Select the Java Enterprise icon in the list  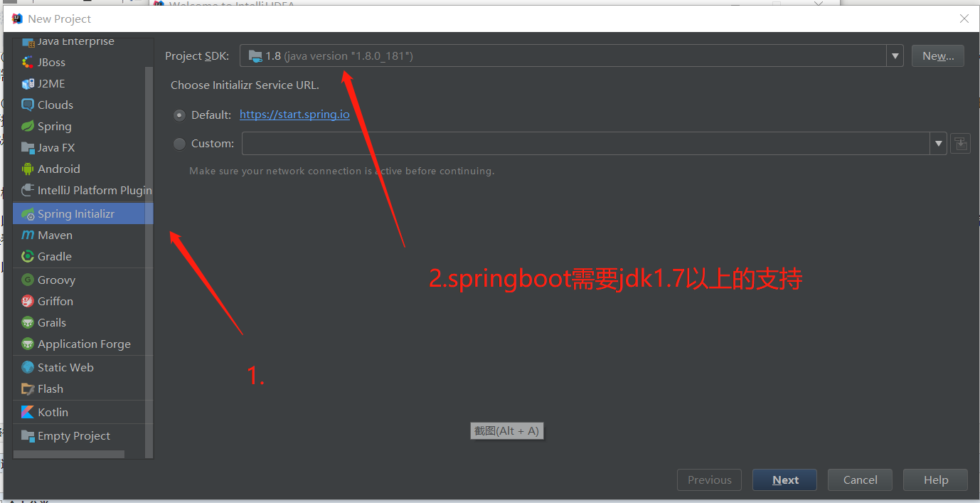tap(28, 41)
